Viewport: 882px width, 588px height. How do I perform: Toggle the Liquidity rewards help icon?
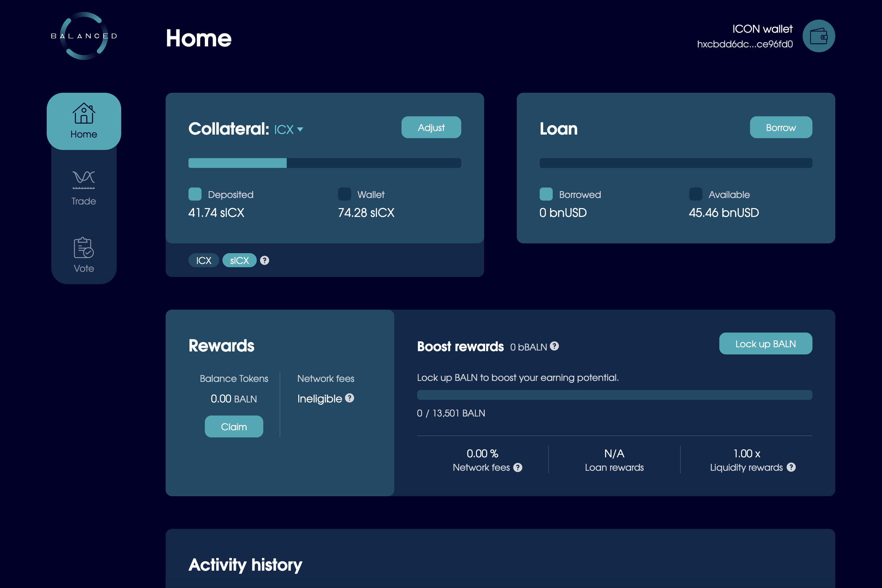pyautogui.click(x=792, y=467)
